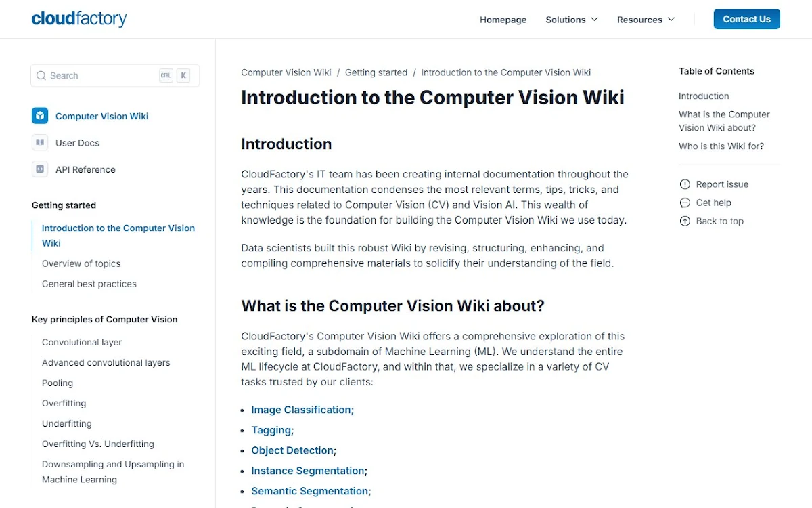Click Key principles of Computer Vision heading
This screenshot has height=508, width=812.
point(105,320)
